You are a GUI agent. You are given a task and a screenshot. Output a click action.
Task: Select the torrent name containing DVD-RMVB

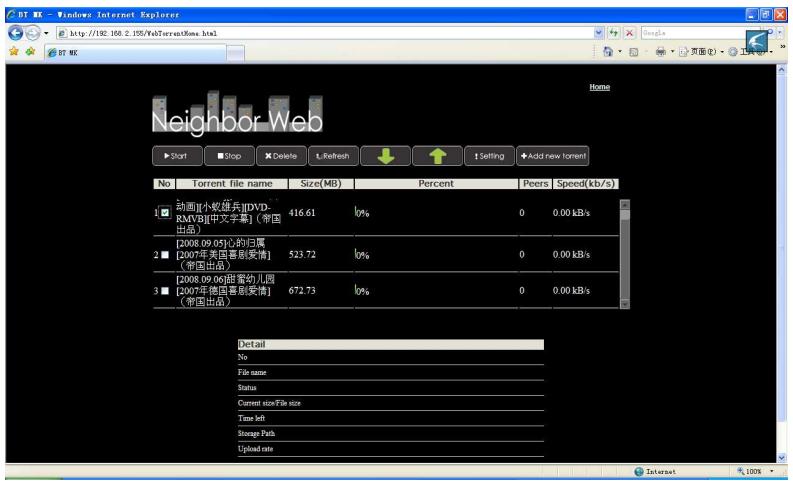click(228, 217)
